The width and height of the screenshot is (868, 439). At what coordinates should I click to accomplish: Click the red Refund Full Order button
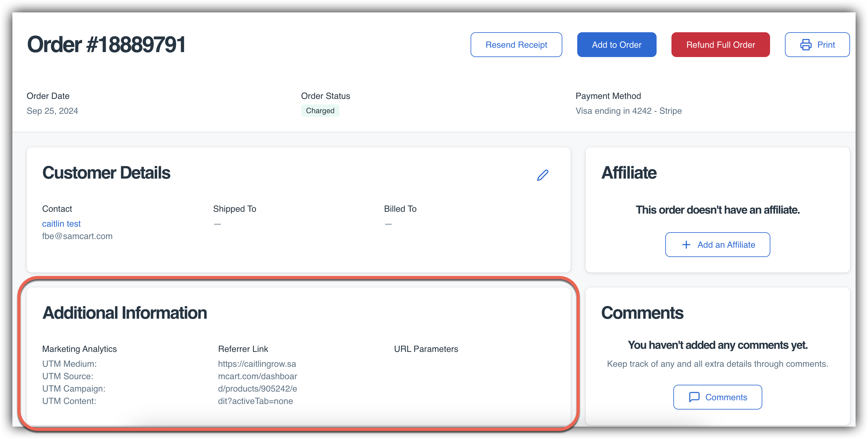click(x=720, y=45)
